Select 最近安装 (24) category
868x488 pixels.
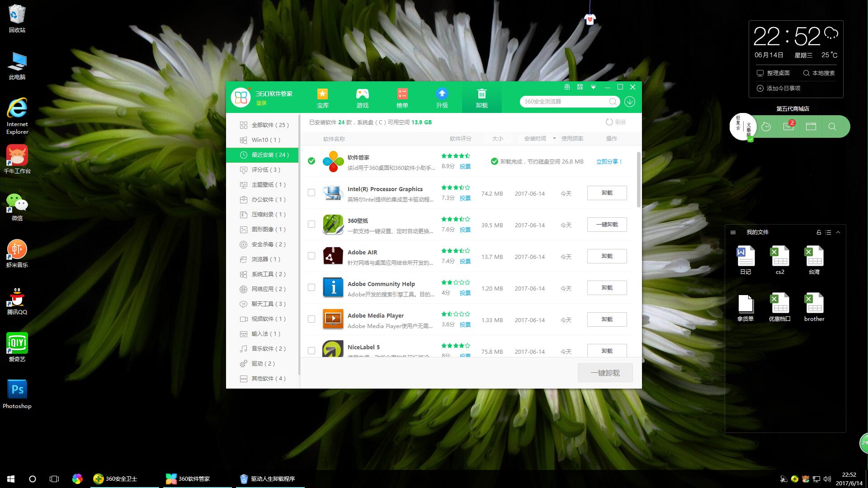point(263,155)
